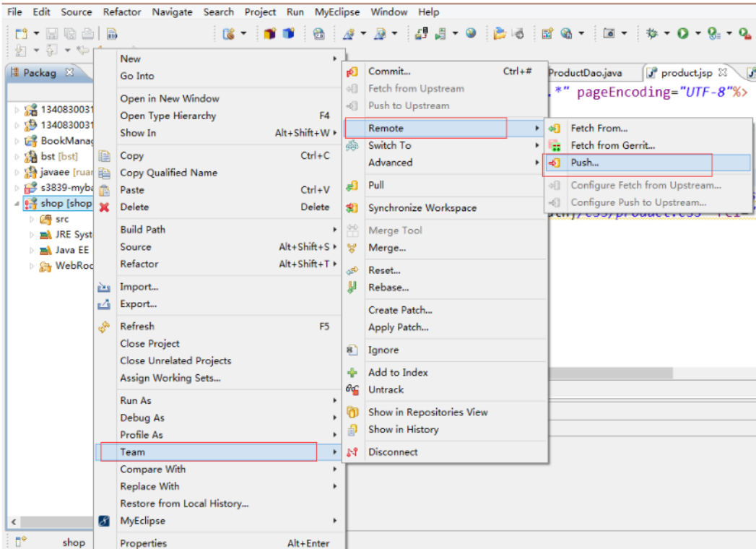Choose Restore from Local History... entry
The image size is (756, 549).
point(184,503)
